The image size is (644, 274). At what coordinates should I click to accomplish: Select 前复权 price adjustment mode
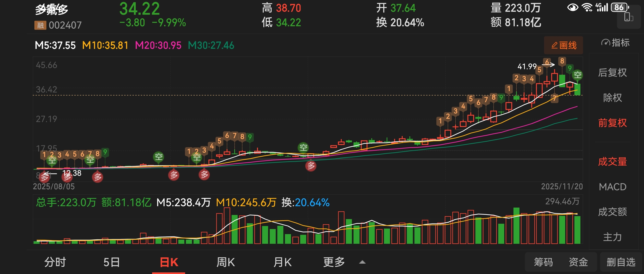click(612, 123)
